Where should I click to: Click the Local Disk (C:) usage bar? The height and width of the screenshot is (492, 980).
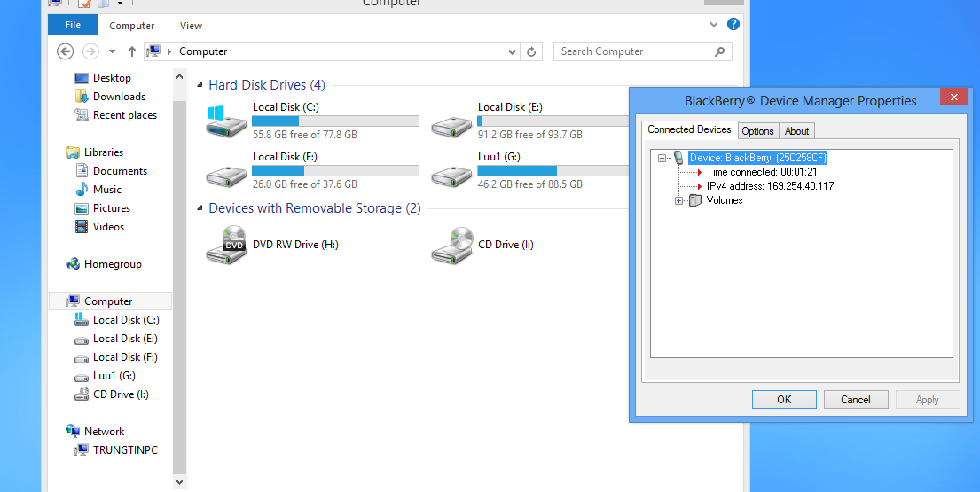(335, 121)
